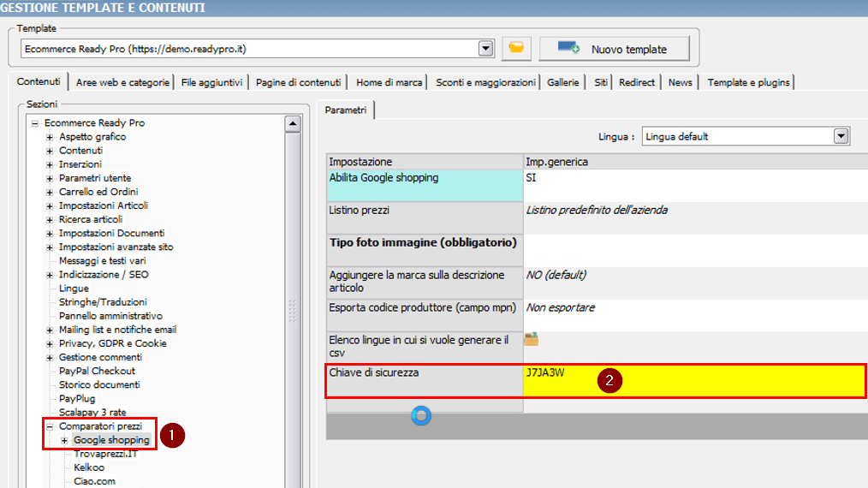Click the Imp.generica column header

click(x=695, y=162)
